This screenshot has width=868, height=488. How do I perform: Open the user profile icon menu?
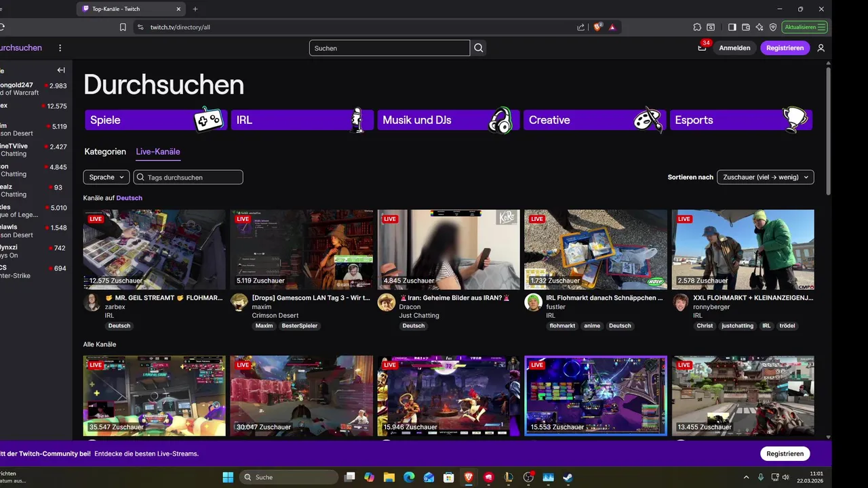coord(821,48)
